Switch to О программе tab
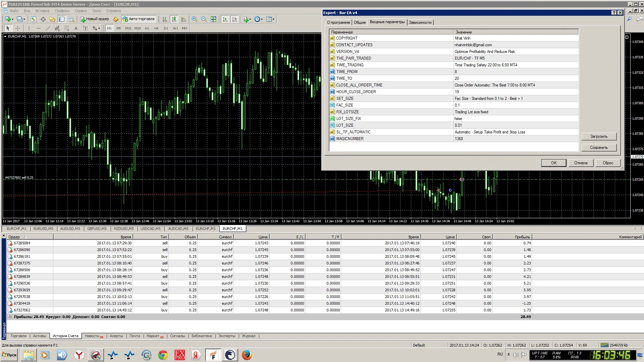The image size is (644, 362). [x=338, y=22]
